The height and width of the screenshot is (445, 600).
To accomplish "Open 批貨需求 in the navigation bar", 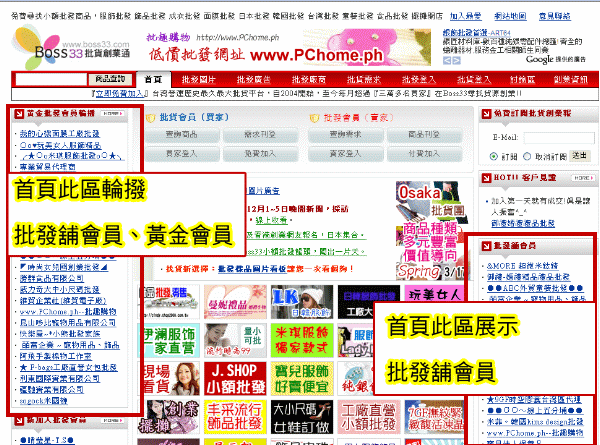I will 364,80.
